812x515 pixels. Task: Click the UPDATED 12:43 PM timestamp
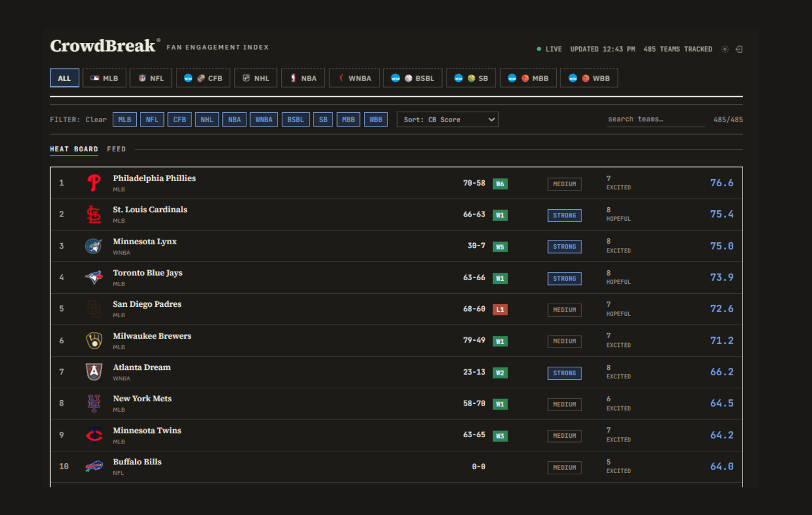[x=603, y=49]
